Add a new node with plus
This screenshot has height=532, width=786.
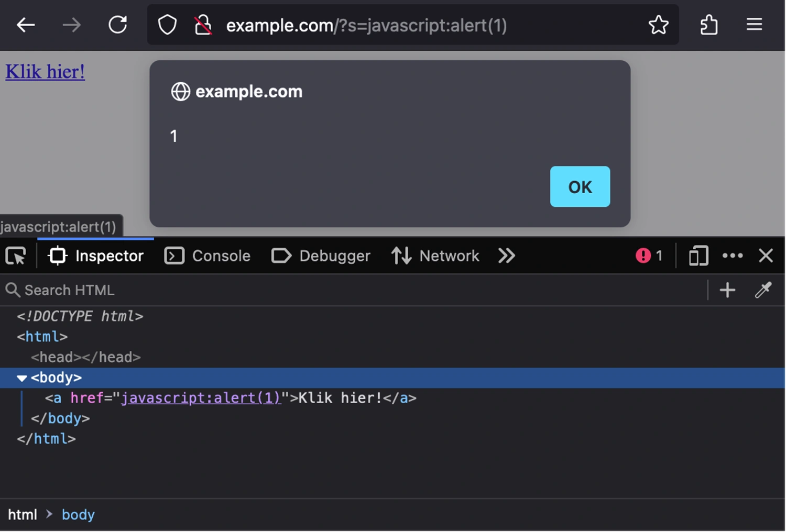point(727,290)
